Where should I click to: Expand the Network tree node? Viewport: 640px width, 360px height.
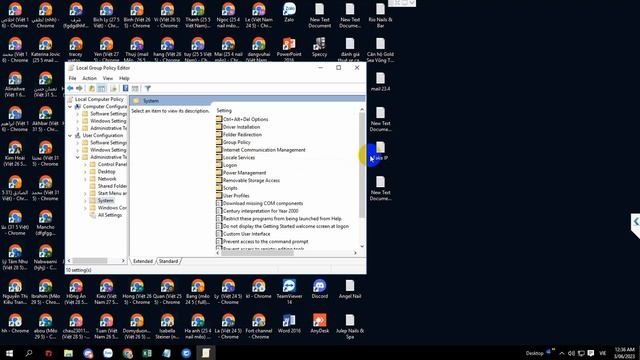click(85, 179)
